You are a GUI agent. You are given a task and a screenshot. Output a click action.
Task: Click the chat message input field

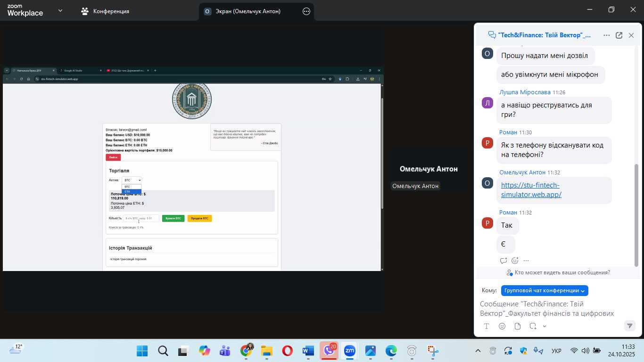click(x=552, y=308)
